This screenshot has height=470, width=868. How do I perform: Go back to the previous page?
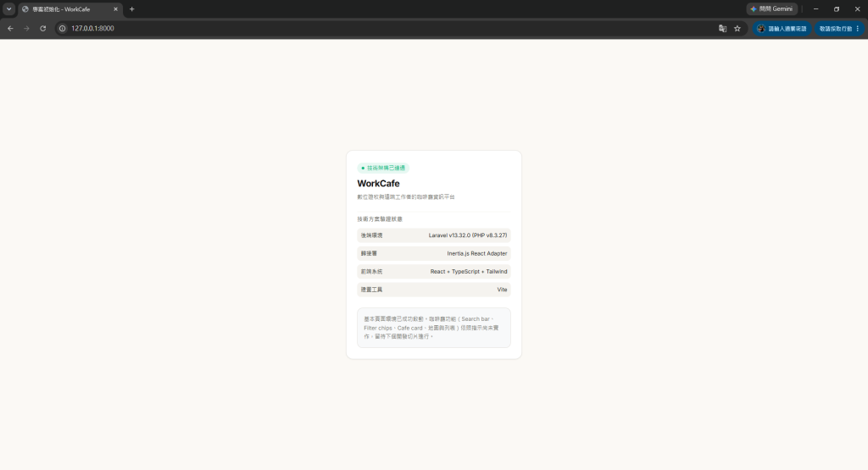10,28
